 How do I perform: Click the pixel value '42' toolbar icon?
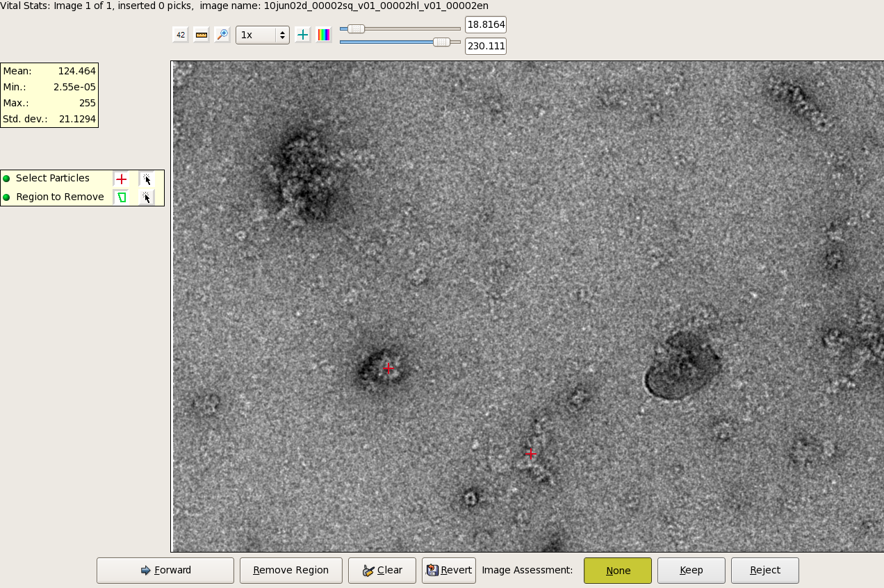pyautogui.click(x=181, y=35)
